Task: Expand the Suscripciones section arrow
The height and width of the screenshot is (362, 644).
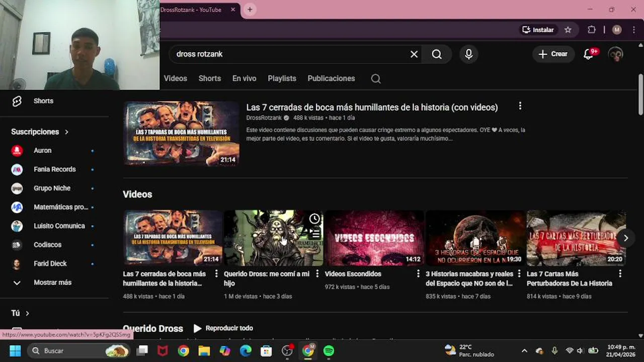Action: coord(66,132)
